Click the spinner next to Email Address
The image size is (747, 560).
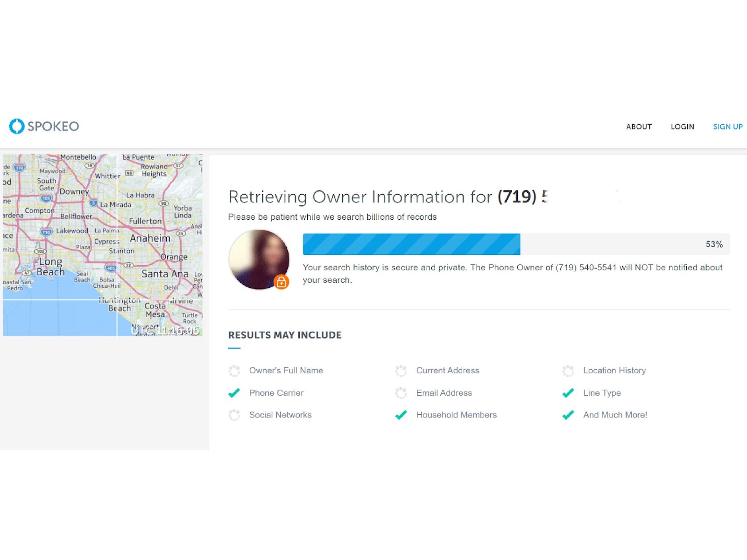pos(401,393)
